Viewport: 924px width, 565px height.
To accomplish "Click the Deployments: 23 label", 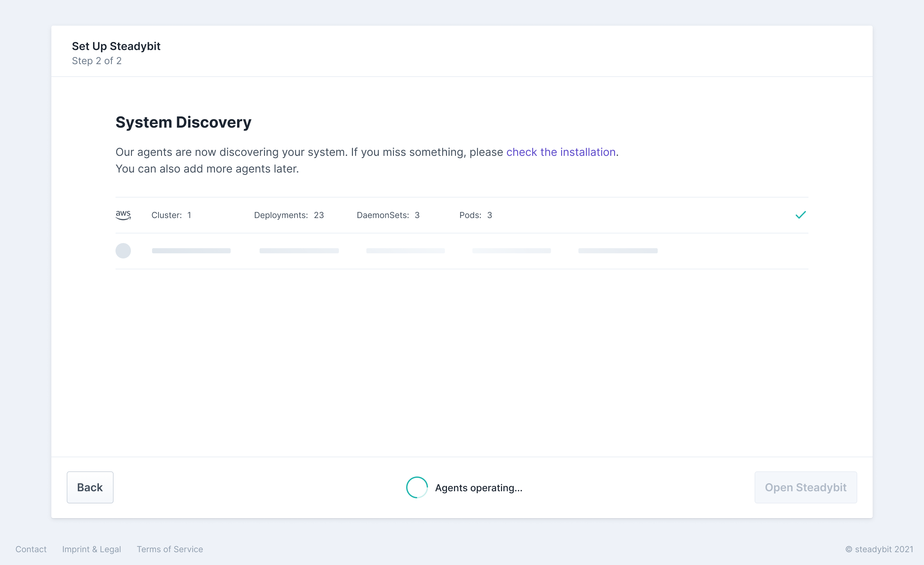I will [289, 215].
